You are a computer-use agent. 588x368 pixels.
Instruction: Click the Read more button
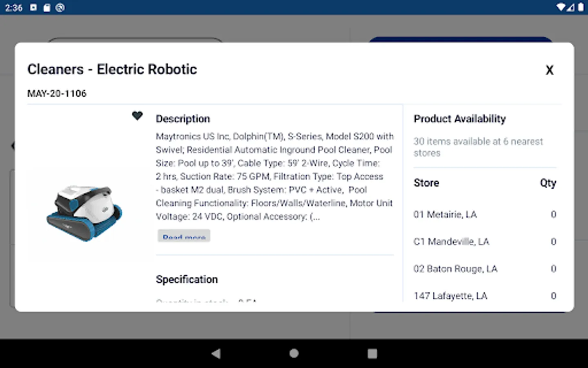[x=184, y=236]
